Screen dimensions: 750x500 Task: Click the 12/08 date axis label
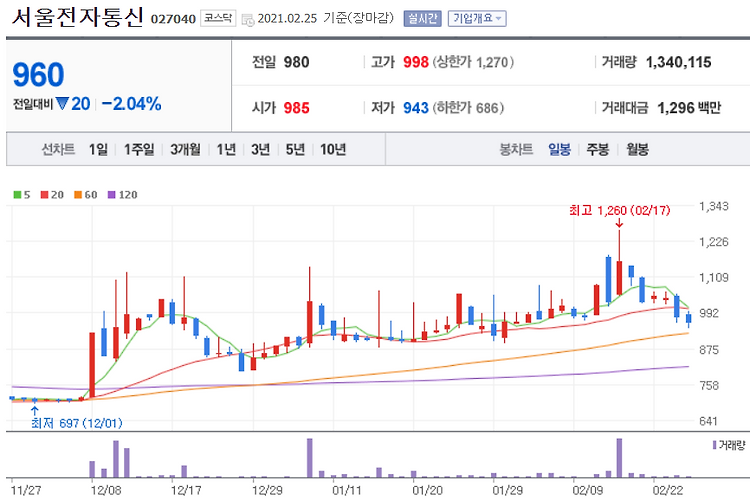tap(106, 490)
